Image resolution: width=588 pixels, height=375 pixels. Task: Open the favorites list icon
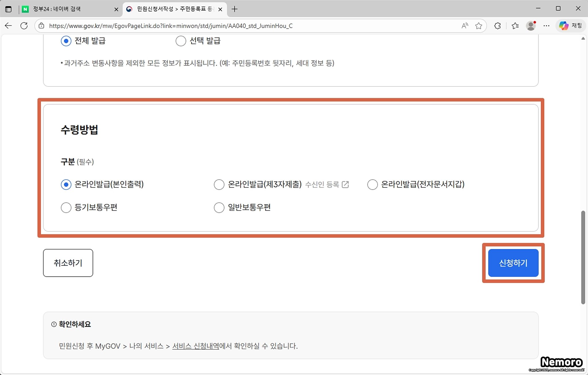515,26
